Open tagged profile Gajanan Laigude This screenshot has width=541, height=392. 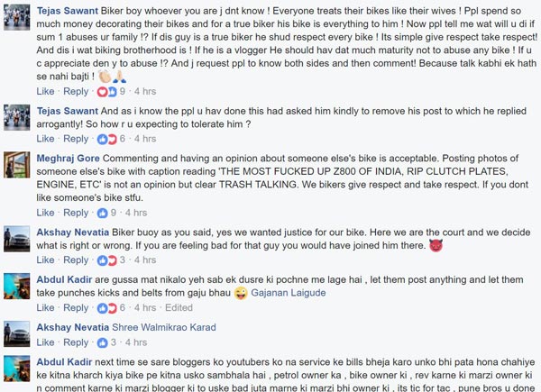[289, 292]
